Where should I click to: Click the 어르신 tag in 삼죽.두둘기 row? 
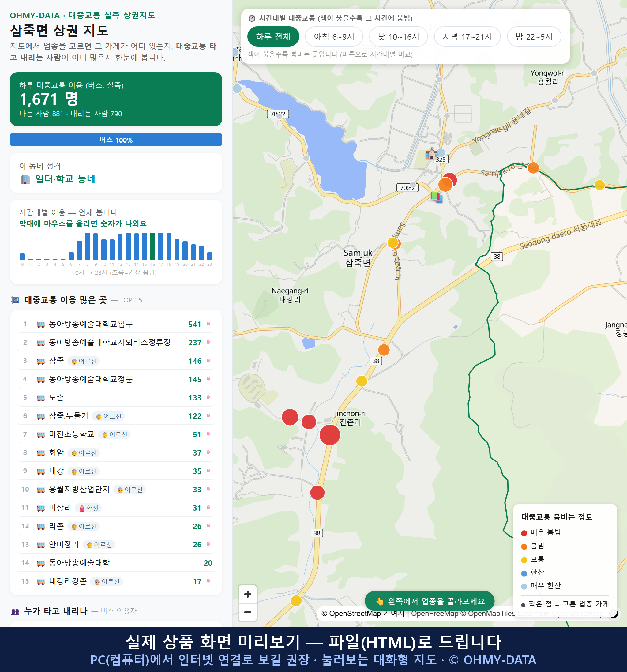pyautogui.click(x=108, y=416)
